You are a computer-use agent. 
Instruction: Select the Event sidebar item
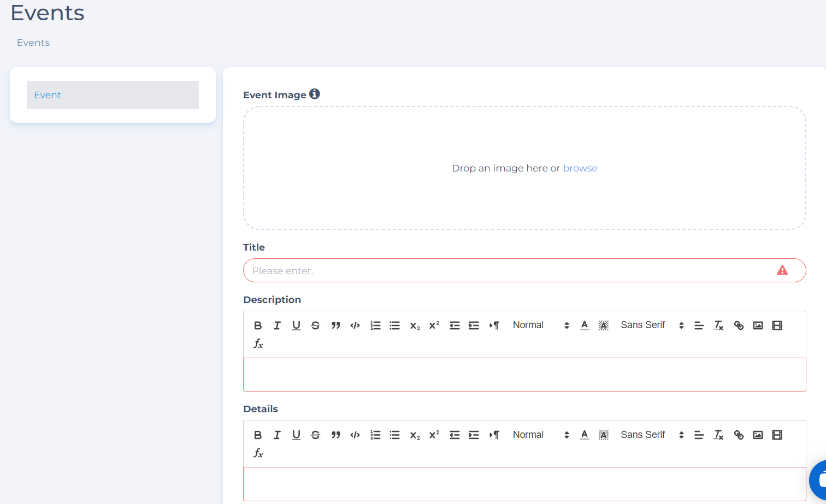click(113, 95)
